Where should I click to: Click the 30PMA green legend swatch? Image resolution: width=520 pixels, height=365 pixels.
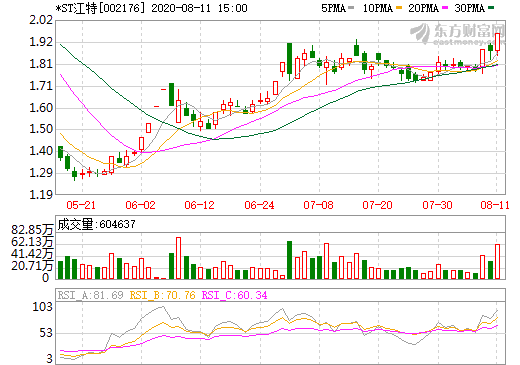tap(491, 7)
